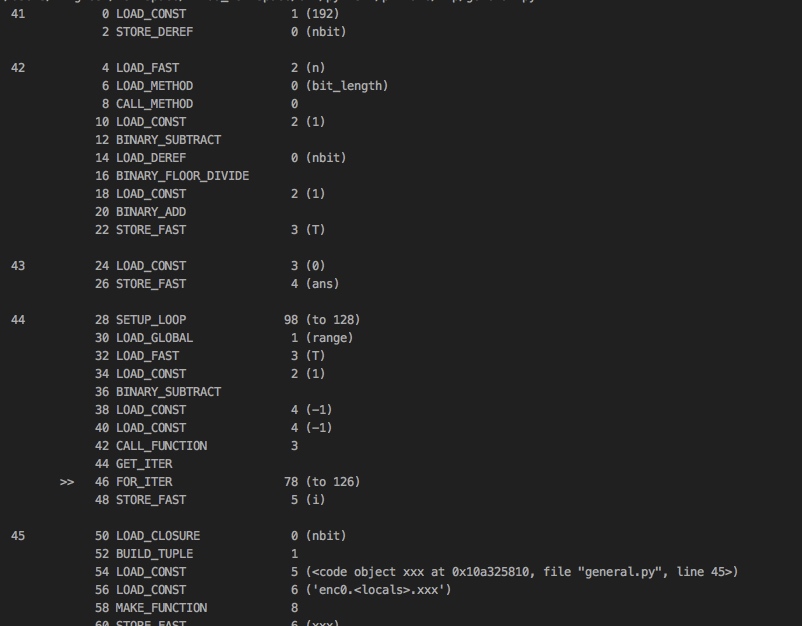
Task: Click the (bit_length) argument text
Action: coord(346,86)
